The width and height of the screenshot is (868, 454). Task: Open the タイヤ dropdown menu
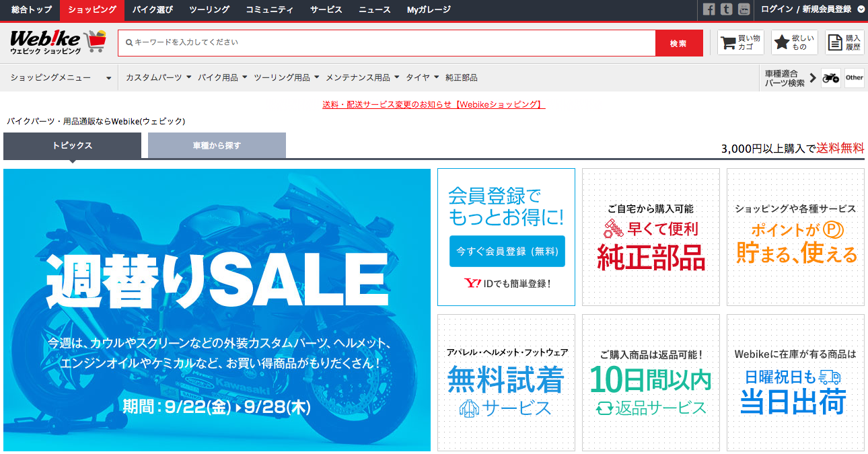(x=423, y=78)
